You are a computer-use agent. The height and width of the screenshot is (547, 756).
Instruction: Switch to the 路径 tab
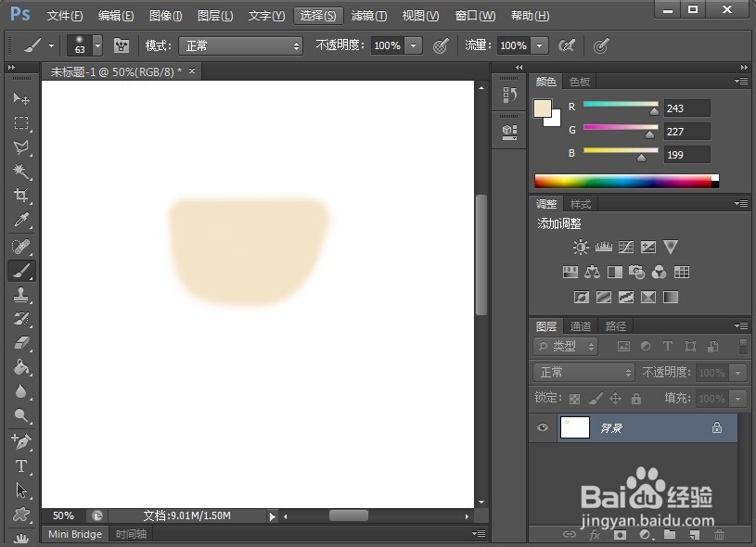[616, 326]
